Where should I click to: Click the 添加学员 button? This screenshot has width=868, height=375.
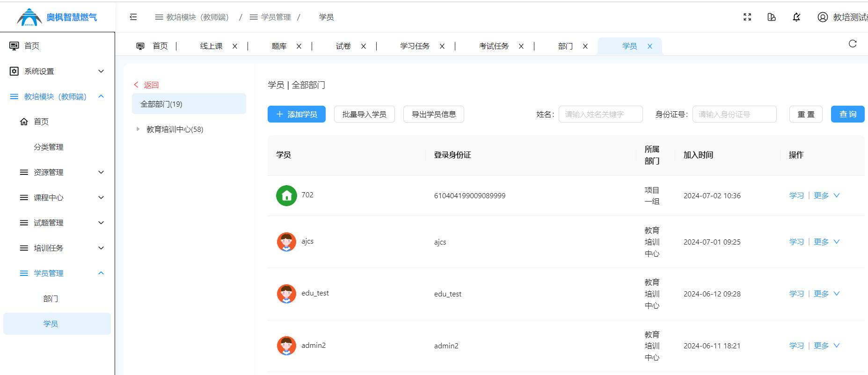(297, 114)
